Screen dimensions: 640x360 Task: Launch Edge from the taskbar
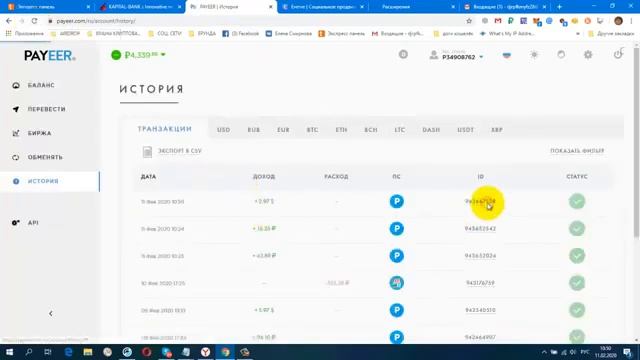[x=68, y=352]
